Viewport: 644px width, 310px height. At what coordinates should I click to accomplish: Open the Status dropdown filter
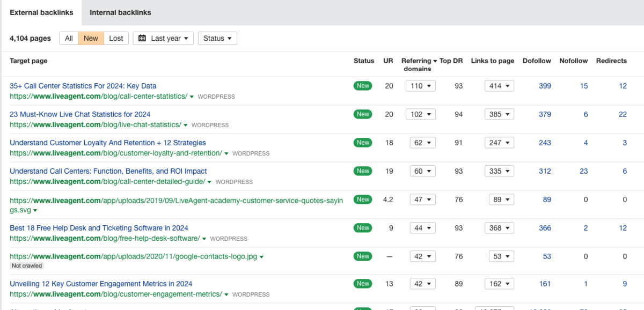tap(217, 38)
